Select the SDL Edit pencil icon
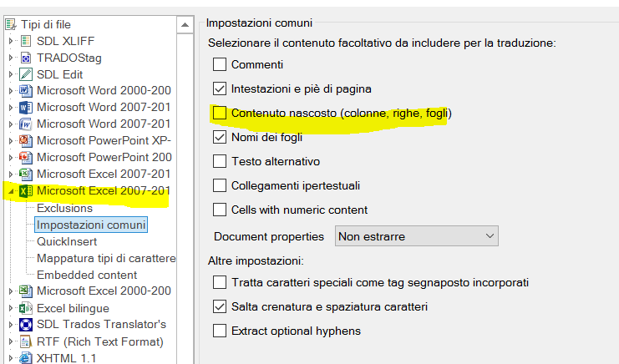619x364 pixels. coord(26,74)
